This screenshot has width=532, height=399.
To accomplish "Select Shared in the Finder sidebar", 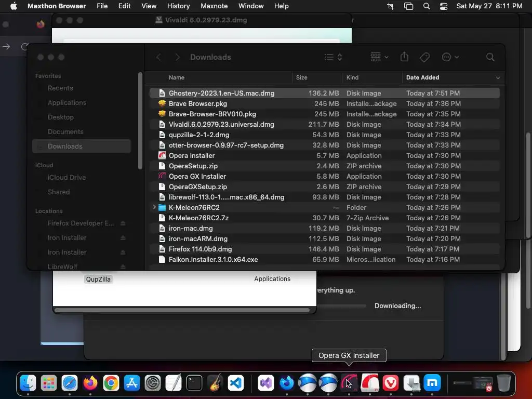I will pos(59,192).
